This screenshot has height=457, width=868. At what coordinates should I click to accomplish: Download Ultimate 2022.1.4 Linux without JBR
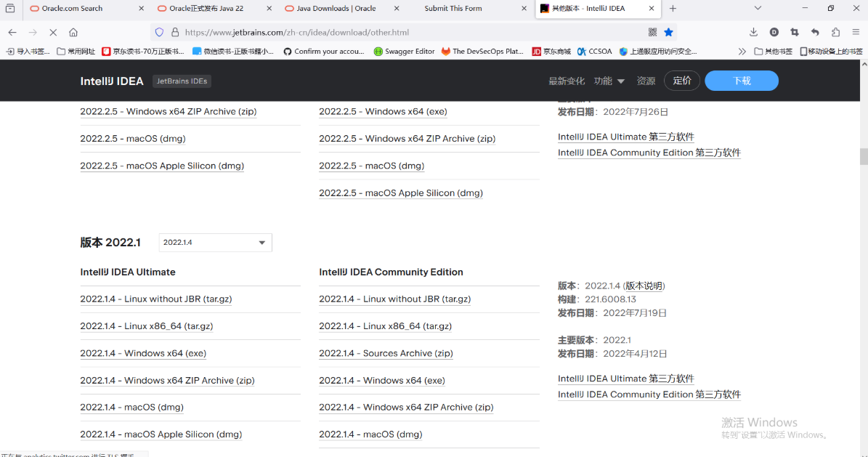(x=156, y=299)
